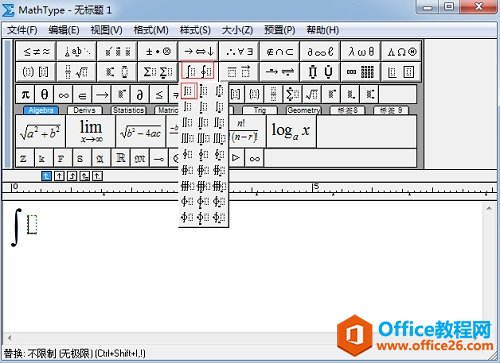500x363 pixels.
Task: Switch to the Trig tab
Action: [x=260, y=110]
